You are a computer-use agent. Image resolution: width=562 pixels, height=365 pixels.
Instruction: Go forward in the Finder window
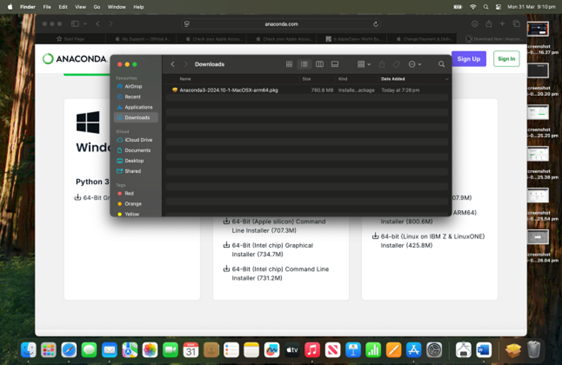(186, 64)
